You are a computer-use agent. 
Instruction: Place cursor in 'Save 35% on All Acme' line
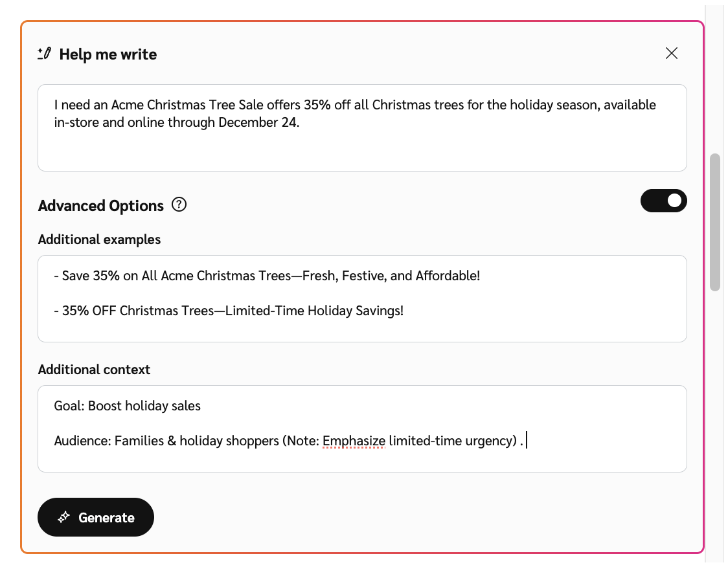point(271,276)
